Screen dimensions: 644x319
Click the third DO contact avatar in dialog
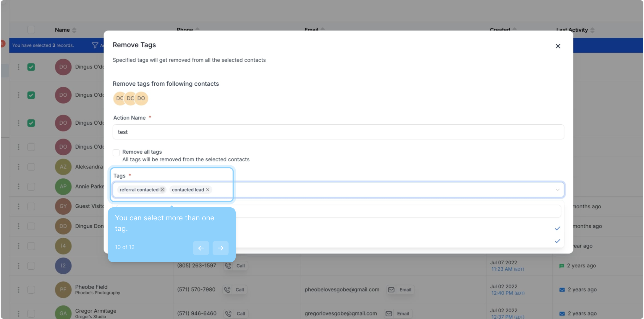141,98
